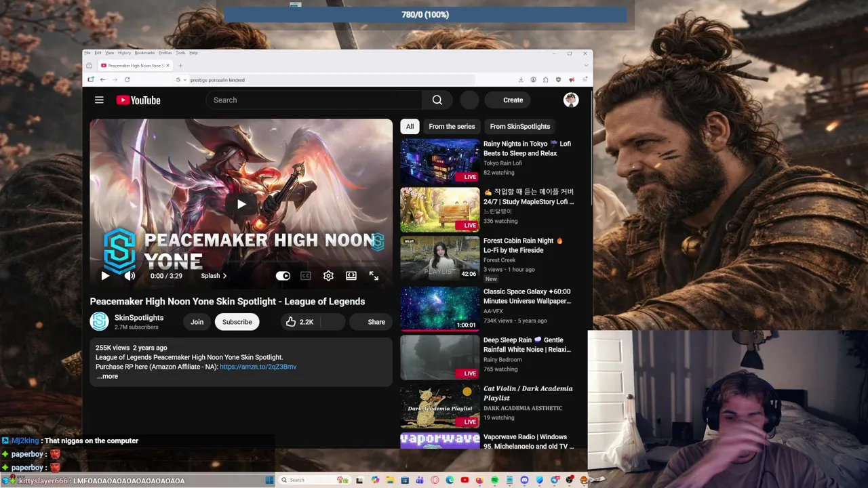Open the browser downloads icon
Image resolution: width=868 pixels, height=488 pixels.
(521, 80)
